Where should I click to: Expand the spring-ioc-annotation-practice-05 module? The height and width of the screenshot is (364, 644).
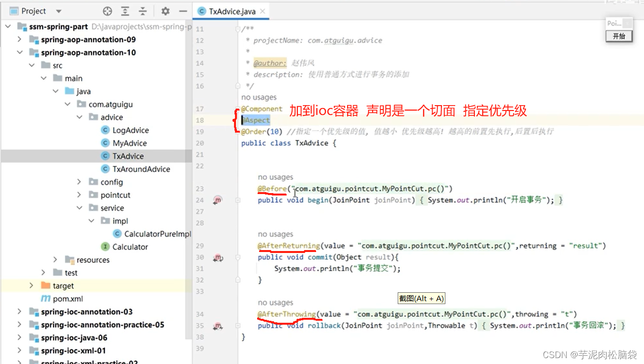20,325
